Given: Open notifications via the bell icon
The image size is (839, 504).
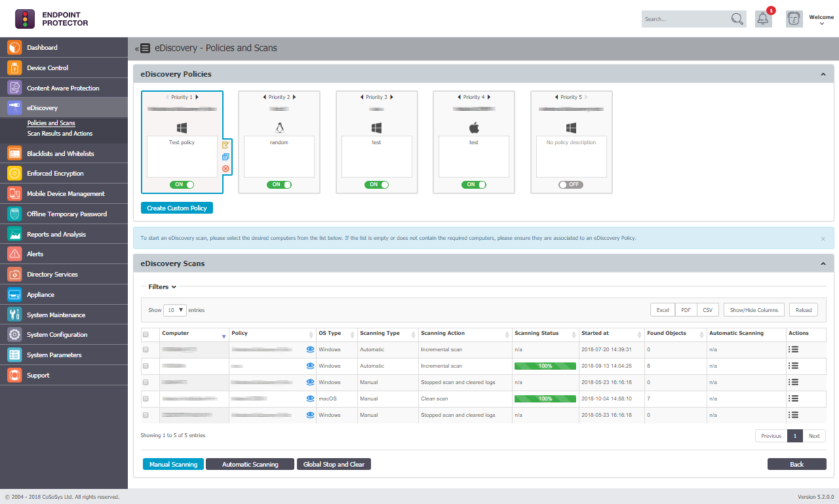Looking at the screenshot, I should tap(762, 19).
